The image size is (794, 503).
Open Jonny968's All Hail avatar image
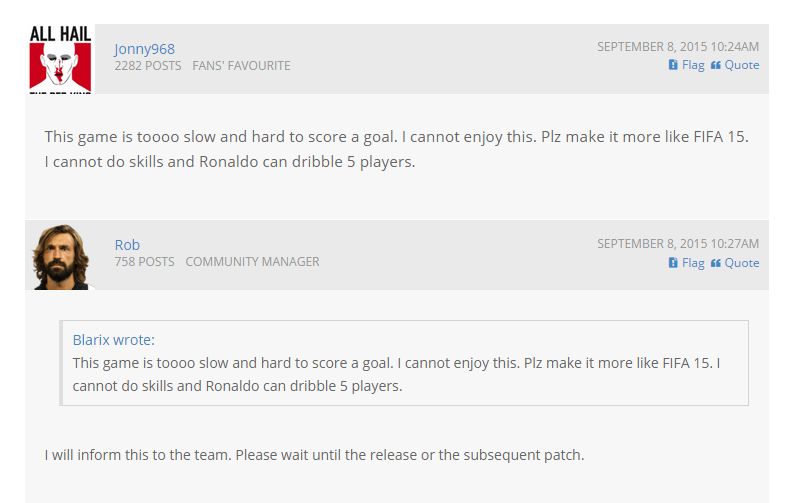pyautogui.click(x=60, y=59)
